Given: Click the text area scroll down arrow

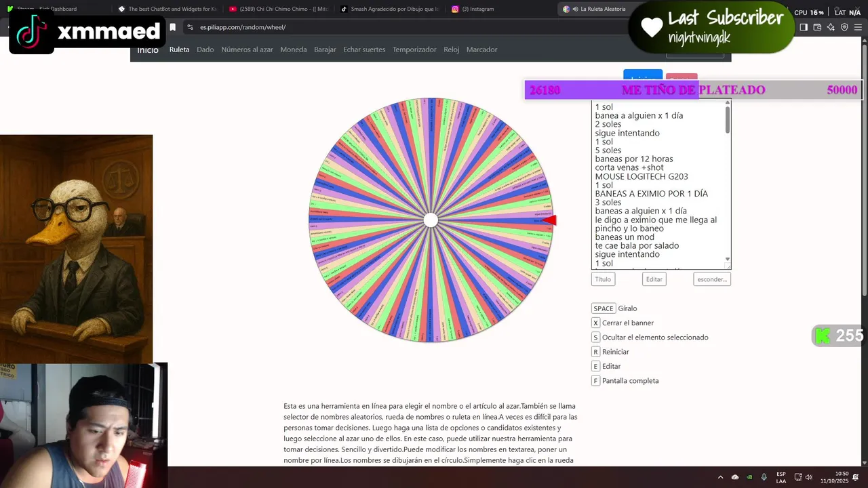Looking at the screenshot, I should (728, 259).
